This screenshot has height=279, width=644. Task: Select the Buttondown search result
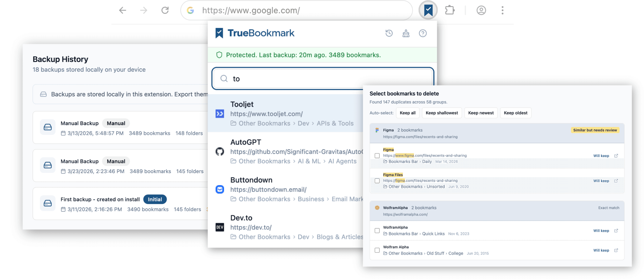click(x=285, y=189)
